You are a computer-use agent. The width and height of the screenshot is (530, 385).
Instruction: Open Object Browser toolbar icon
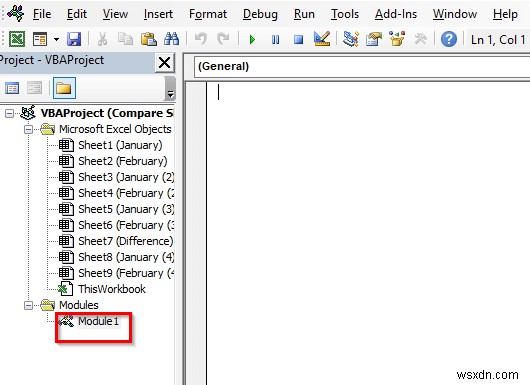point(397,39)
